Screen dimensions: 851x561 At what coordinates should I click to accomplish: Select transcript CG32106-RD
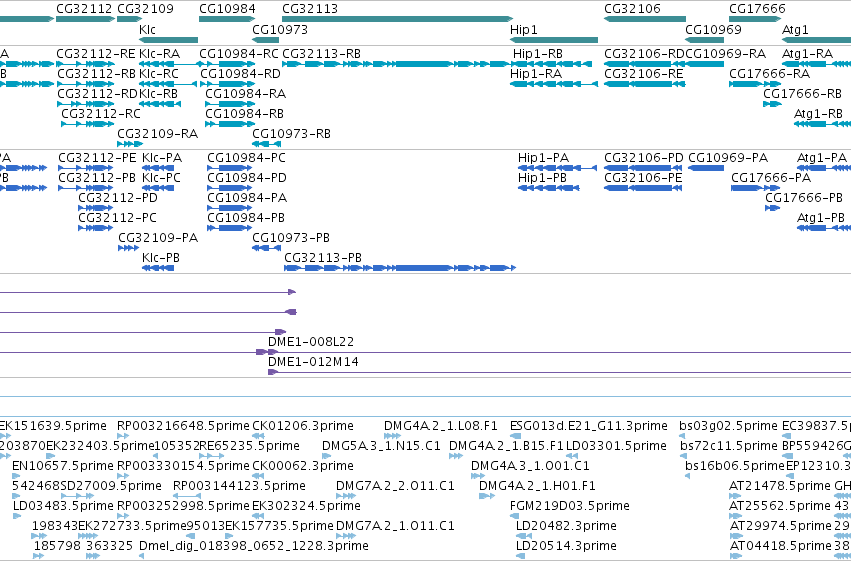644,54
